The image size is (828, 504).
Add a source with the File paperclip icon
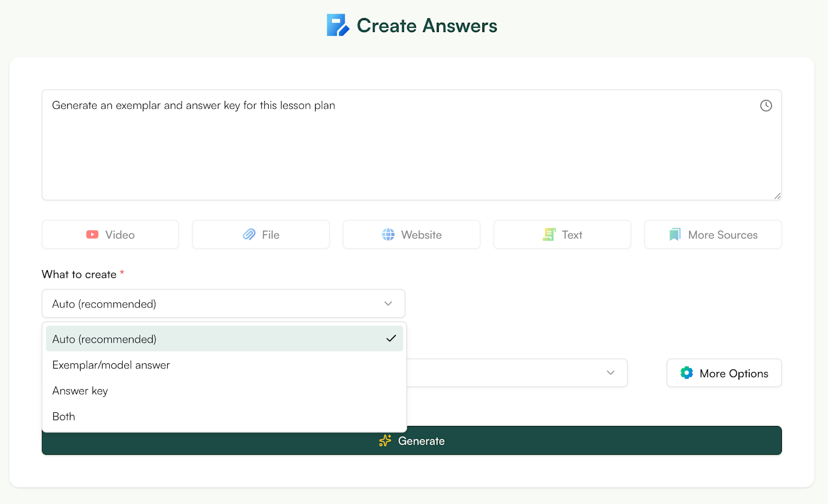[249, 234]
